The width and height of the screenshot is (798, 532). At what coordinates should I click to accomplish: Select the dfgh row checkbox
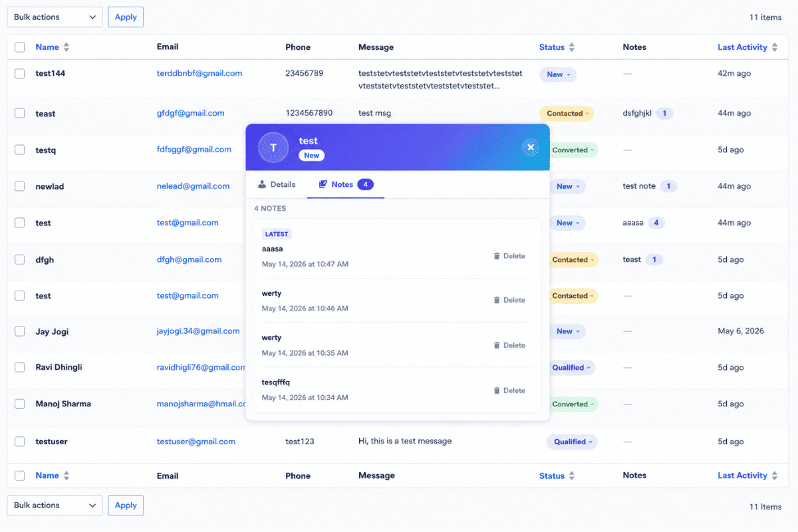click(x=20, y=259)
